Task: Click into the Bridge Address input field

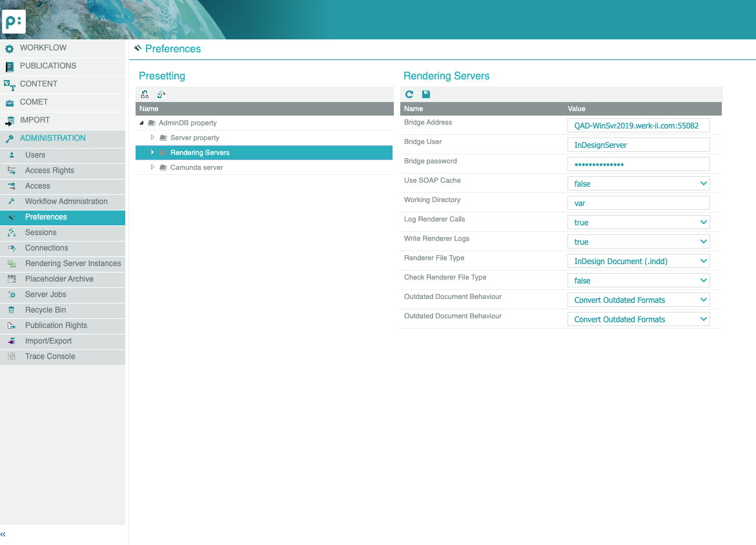Action: (x=638, y=126)
